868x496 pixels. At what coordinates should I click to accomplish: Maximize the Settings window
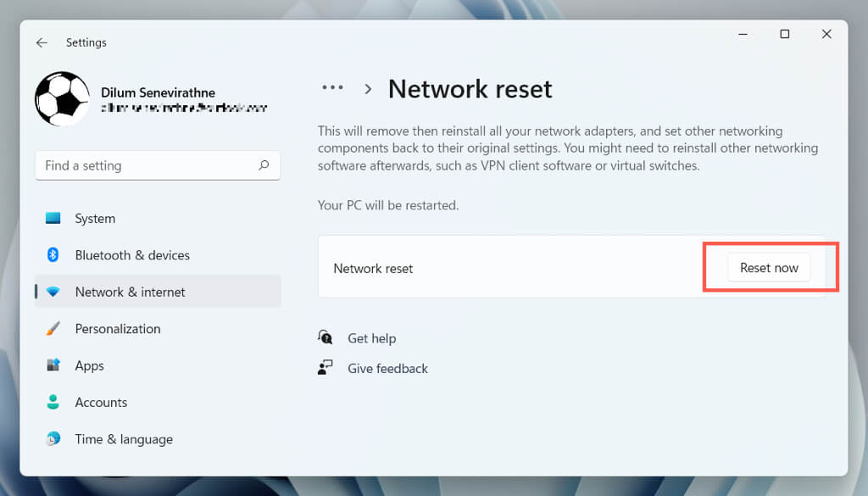(x=784, y=34)
